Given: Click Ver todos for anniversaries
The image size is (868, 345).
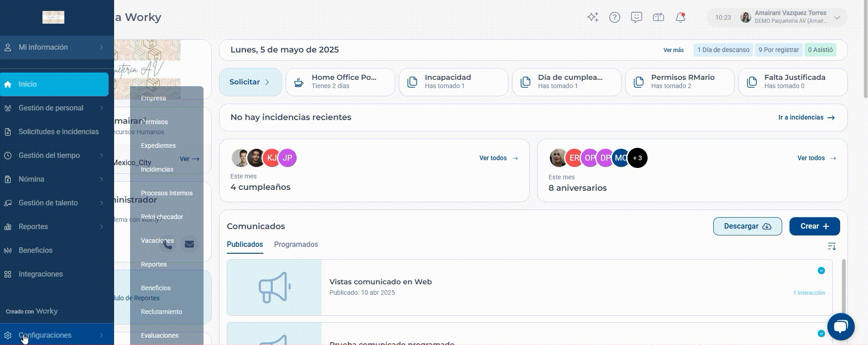Looking at the screenshot, I should point(817,158).
